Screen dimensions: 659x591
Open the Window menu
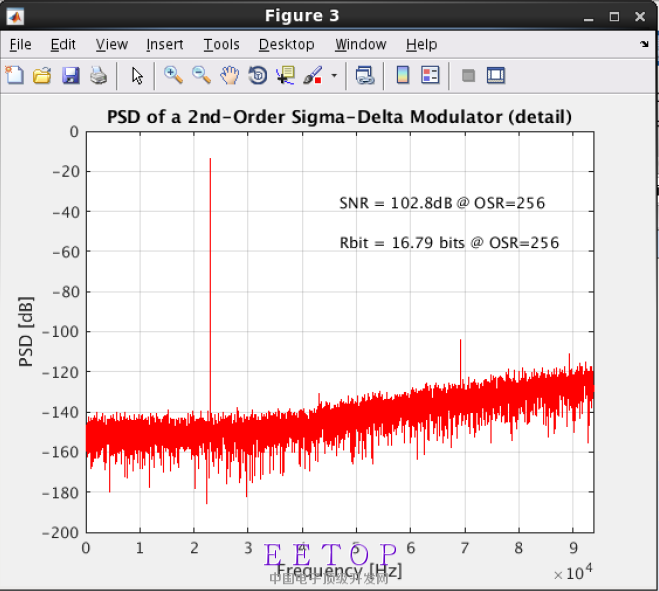361,44
